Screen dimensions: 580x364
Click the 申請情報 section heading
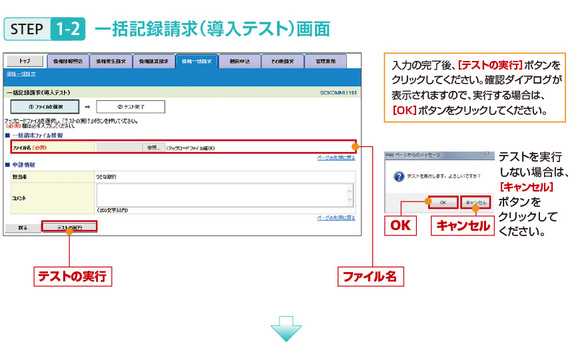pyautogui.click(x=24, y=165)
